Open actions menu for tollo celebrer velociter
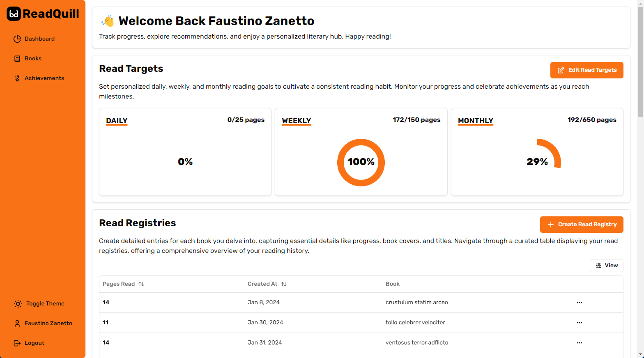This screenshot has width=644, height=358. (x=580, y=323)
